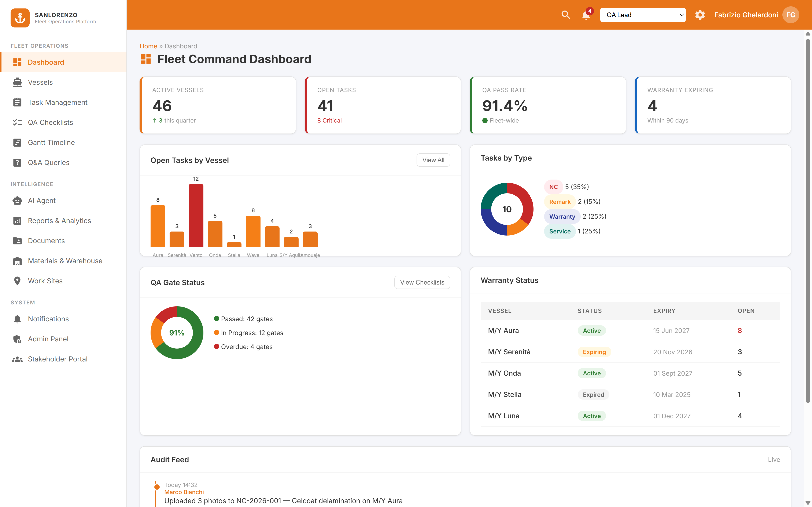Click the Gantt Timeline sidebar icon
The image size is (812, 507).
point(18,143)
